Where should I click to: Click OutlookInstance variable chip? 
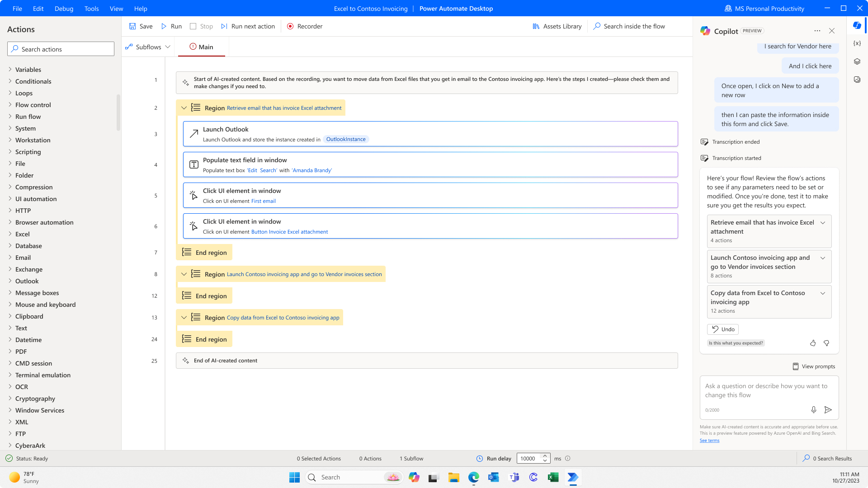point(346,139)
